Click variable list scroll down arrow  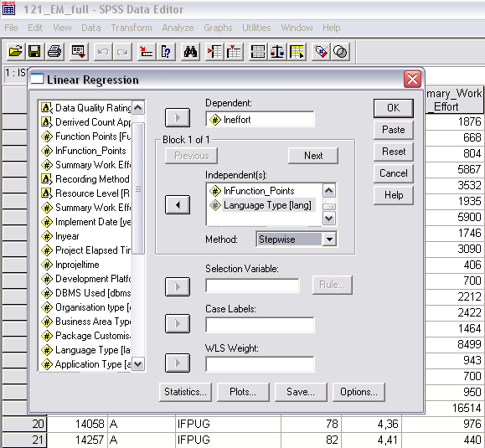138,364
